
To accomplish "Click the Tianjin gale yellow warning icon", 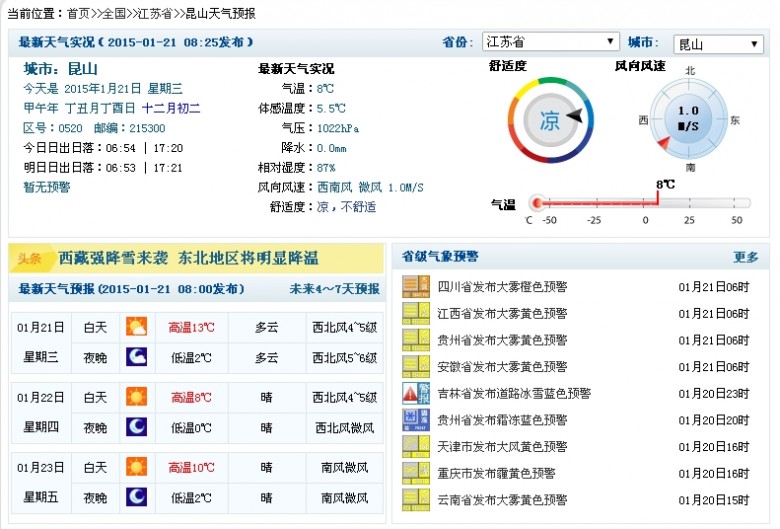I will 415,446.
